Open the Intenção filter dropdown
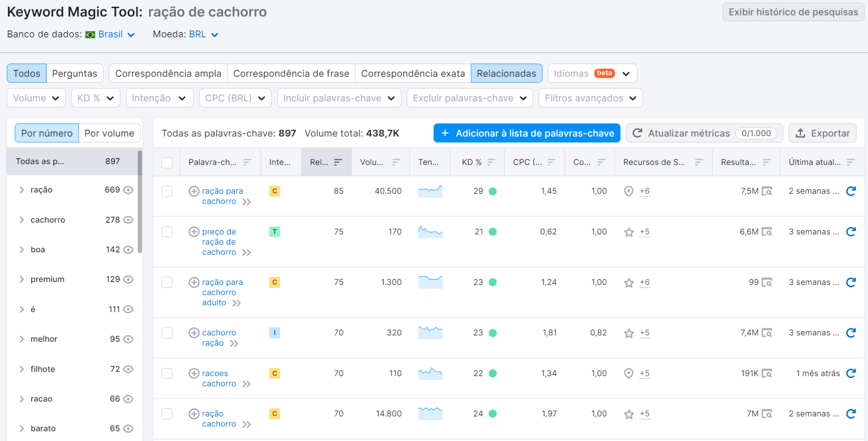 click(x=159, y=98)
